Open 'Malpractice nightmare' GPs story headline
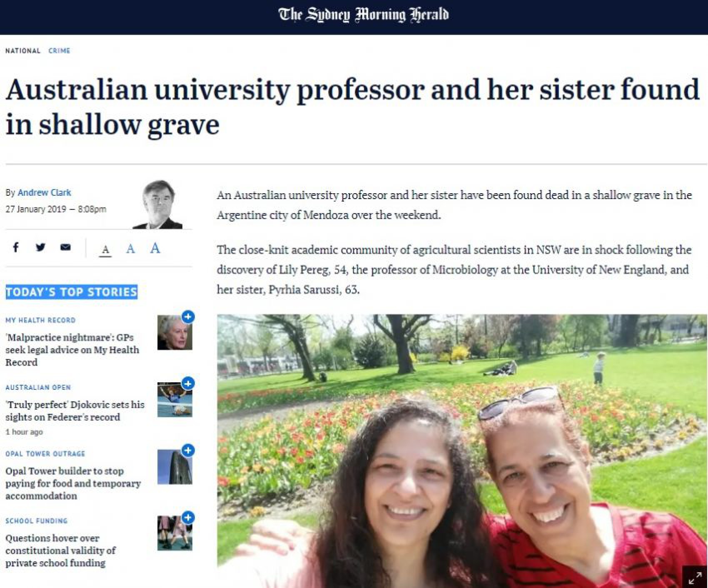708x588 pixels. [72, 349]
